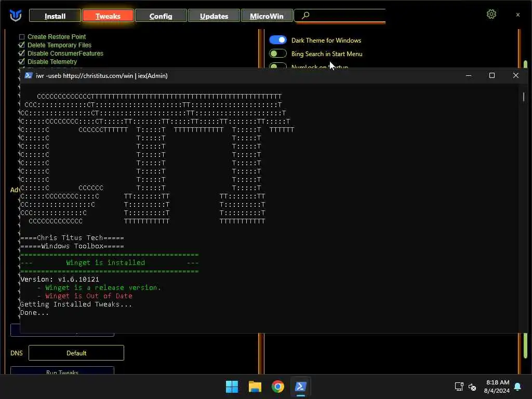Click 'Winget is a release version' text
This screenshot has height=399, width=532.
(x=103, y=288)
